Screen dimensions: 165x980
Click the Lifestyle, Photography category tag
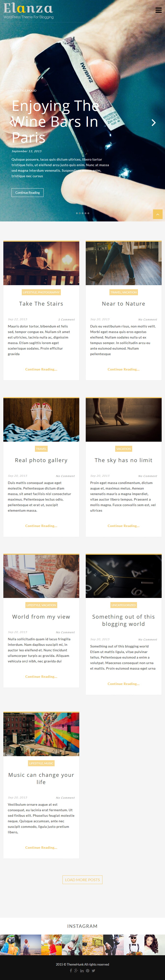[41, 292]
